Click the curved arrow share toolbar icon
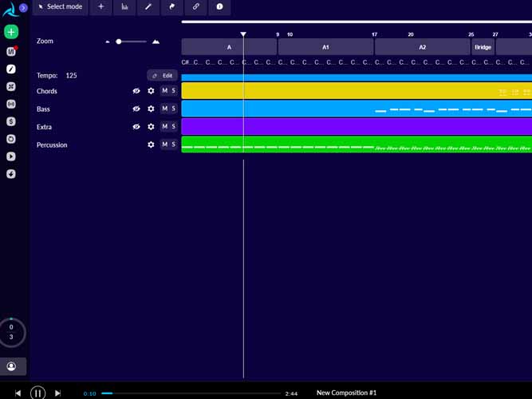This screenshot has height=399, width=532. click(172, 7)
